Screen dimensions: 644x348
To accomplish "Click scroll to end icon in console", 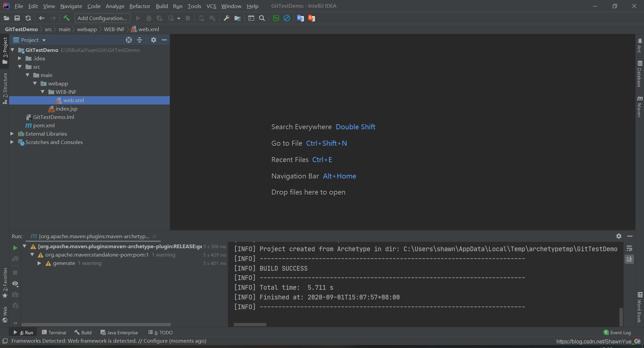I will pyautogui.click(x=629, y=259).
